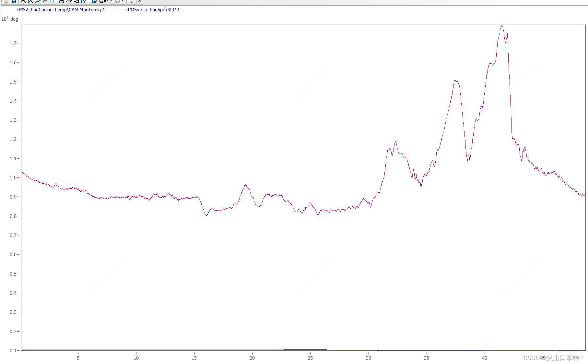Click the 5 x-axis tick label
Image resolution: width=588 pixels, height=364 pixels.
78,358
